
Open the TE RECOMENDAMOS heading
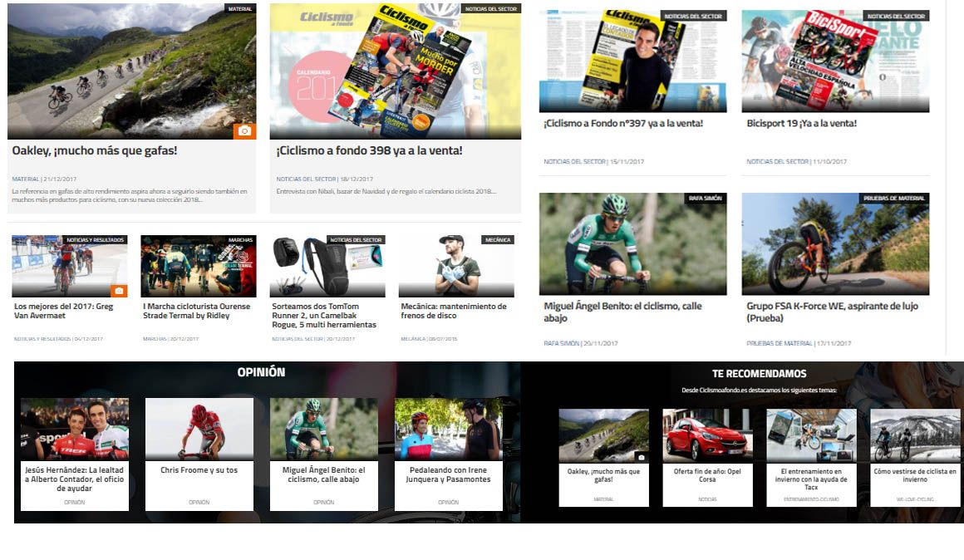click(760, 373)
